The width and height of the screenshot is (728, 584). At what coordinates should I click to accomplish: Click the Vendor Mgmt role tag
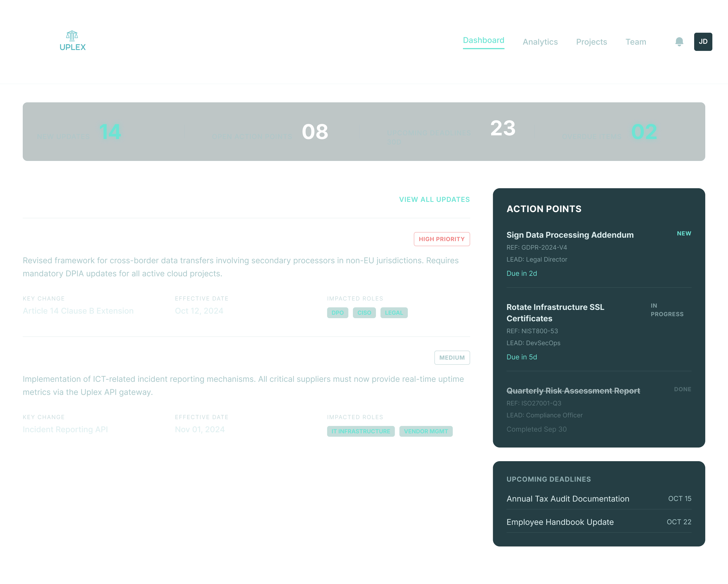tap(425, 431)
